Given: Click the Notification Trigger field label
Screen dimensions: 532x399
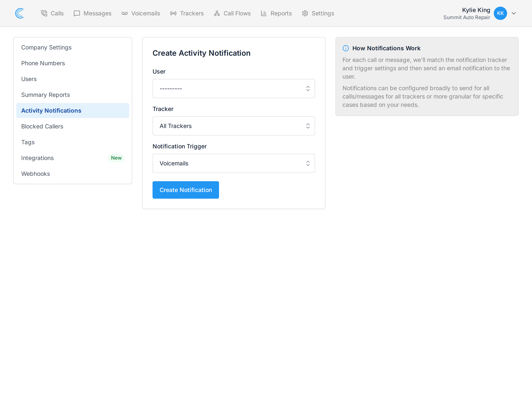Looking at the screenshot, I should [x=180, y=147].
